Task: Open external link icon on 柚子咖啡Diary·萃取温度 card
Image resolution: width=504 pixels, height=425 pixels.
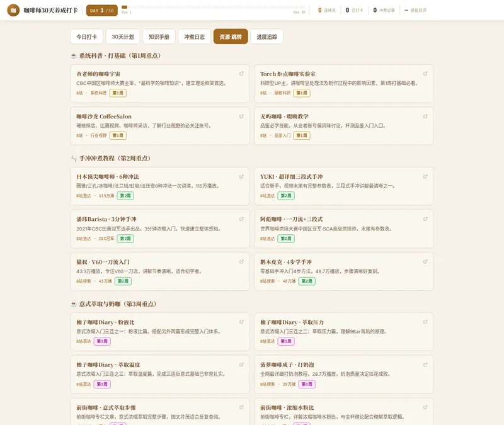Action: [x=241, y=365]
